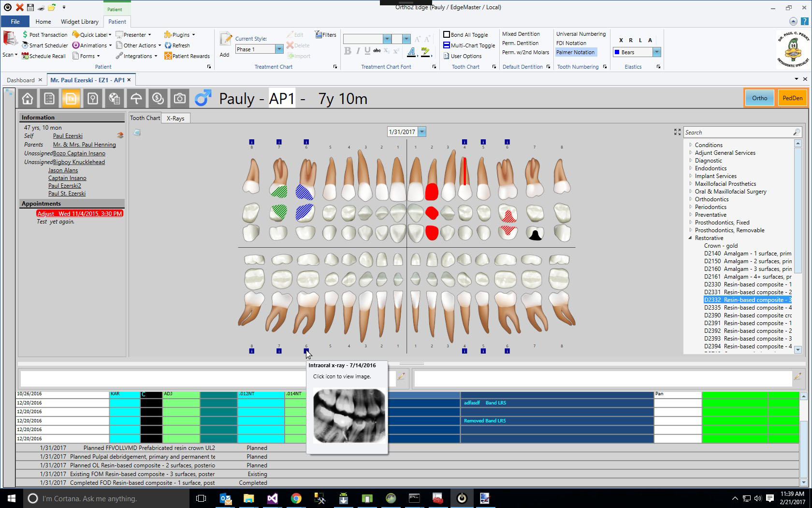Click the intraoral x-ray thumbnail
Viewport: 812px width, 508px height.
coord(349,416)
